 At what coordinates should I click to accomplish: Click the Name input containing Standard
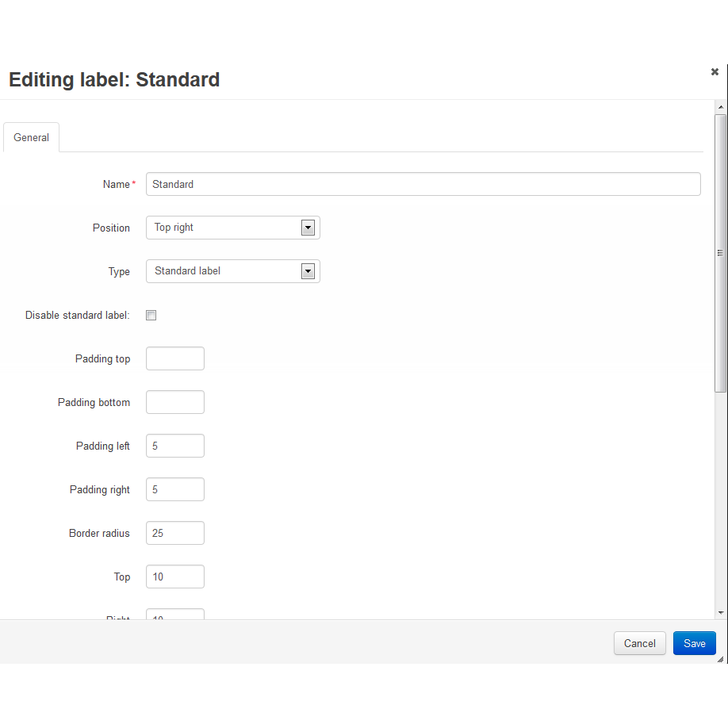pos(423,184)
